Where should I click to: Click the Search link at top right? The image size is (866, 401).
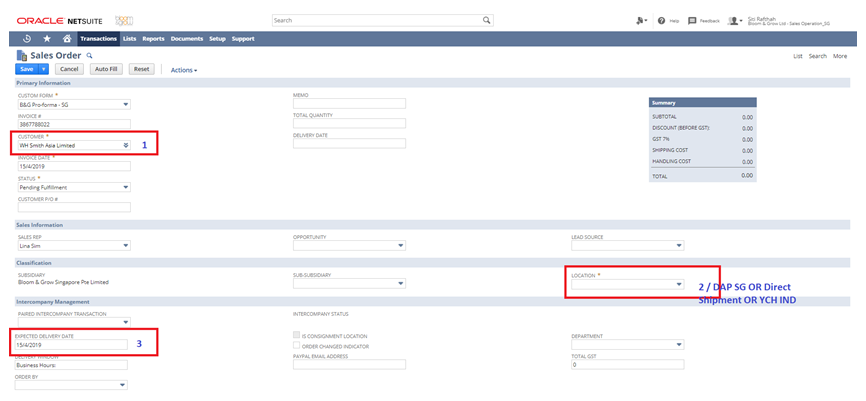pyautogui.click(x=817, y=56)
